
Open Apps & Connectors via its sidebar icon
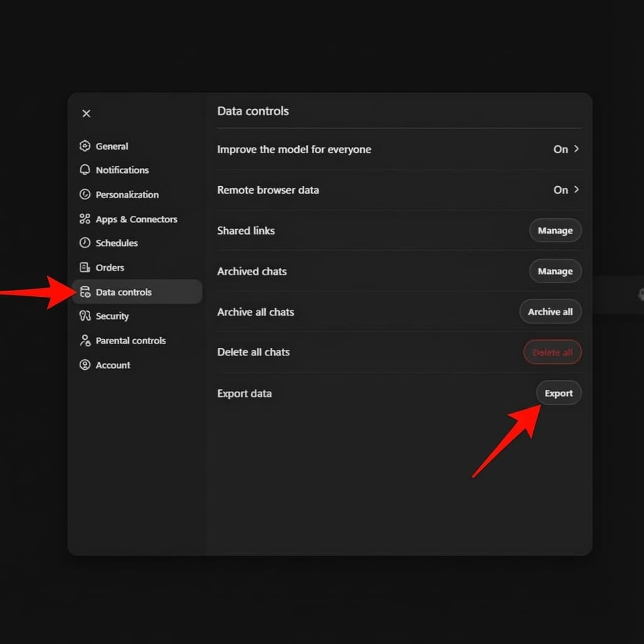(86, 219)
